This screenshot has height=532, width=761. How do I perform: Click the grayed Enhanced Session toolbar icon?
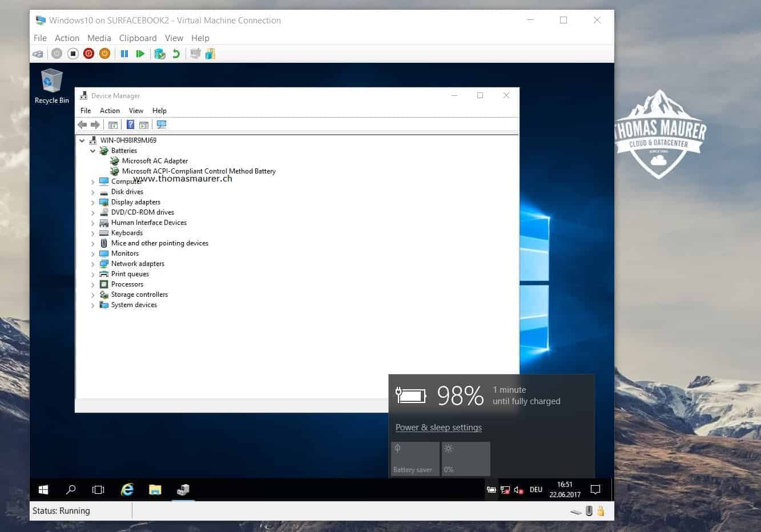click(x=195, y=54)
